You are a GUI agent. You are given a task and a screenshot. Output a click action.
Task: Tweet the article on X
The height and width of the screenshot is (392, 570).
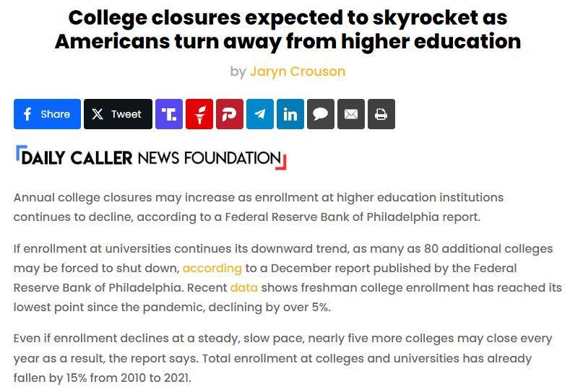pyautogui.click(x=118, y=114)
